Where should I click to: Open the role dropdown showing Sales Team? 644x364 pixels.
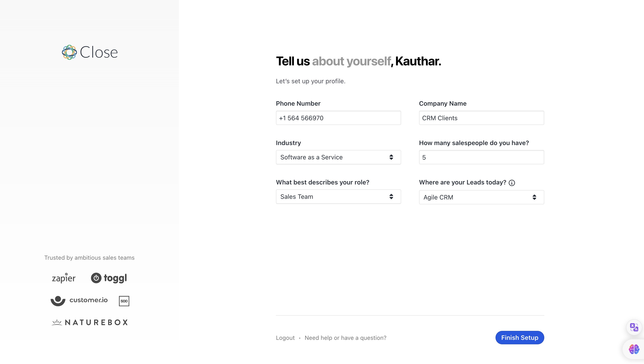coord(338,197)
